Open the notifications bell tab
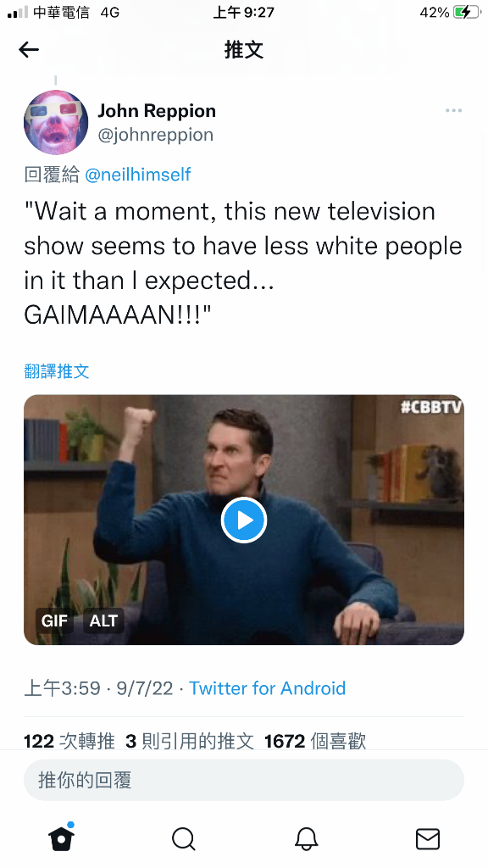The width and height of the screenshot is (488, 868). pyautogui.click(x=306, y=838)
